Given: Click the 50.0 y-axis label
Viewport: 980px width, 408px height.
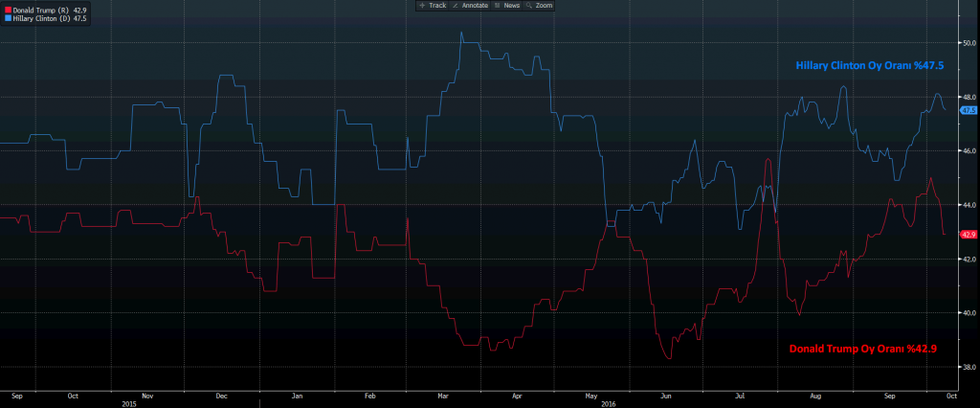Looking at the screenshot, I should [969, 43].
